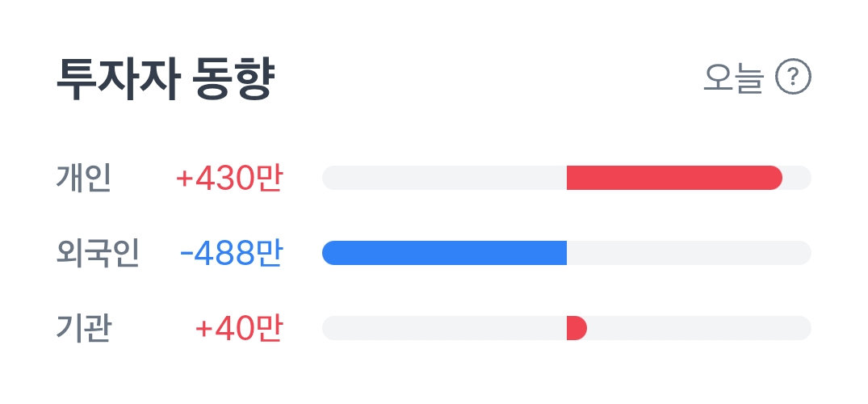The width and height of the screenshot is (868, 404).
Task: Click the red 개인 net buying bar
Action: (x=674, y=178)
